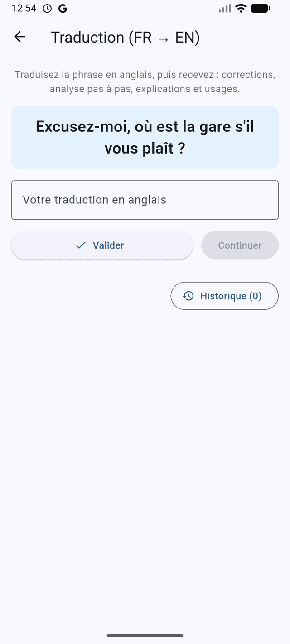290x644 pixels.
Task: Tap the French sentence bubble about la gare
Action: pos(145,137)
